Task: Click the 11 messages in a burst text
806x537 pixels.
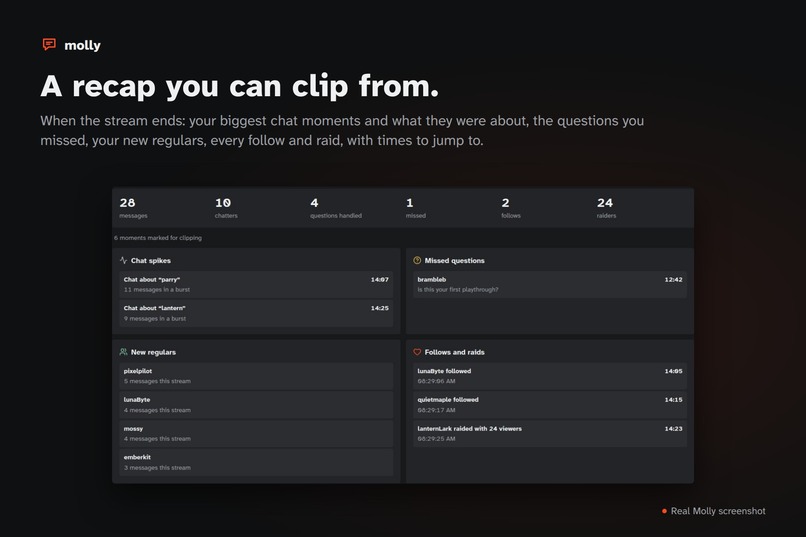Action: [x=157, y=290]
